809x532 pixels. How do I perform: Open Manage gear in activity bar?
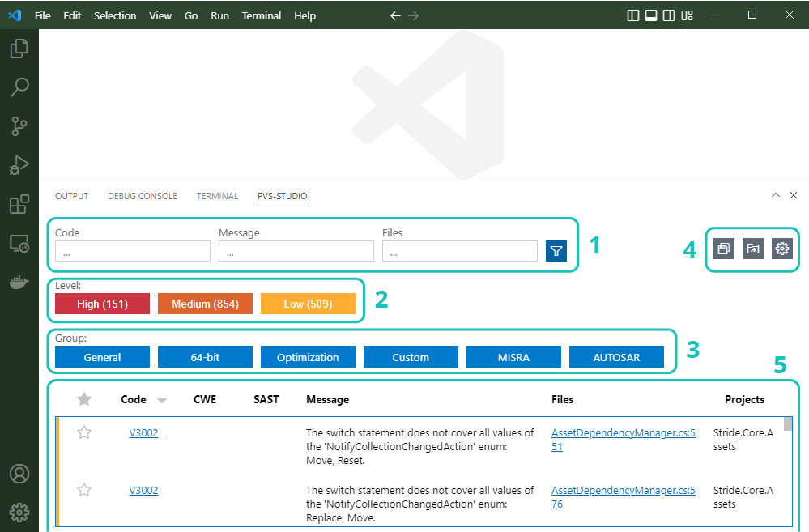pyautogui.click(x=19, y=513)
